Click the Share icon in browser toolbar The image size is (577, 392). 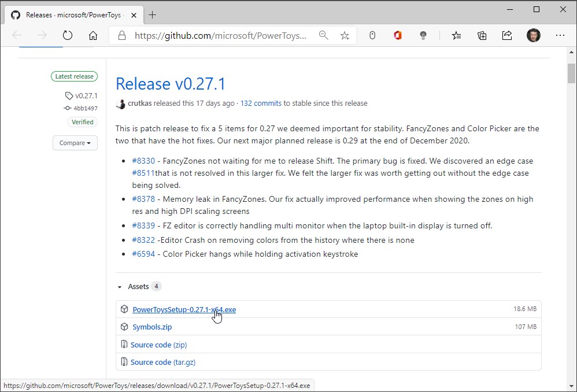pyautogui.click(x=507, y=36)
